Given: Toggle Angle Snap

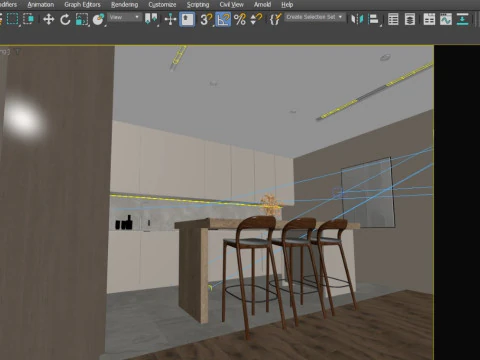Looking at the screenshot, I should coord(223,19).
